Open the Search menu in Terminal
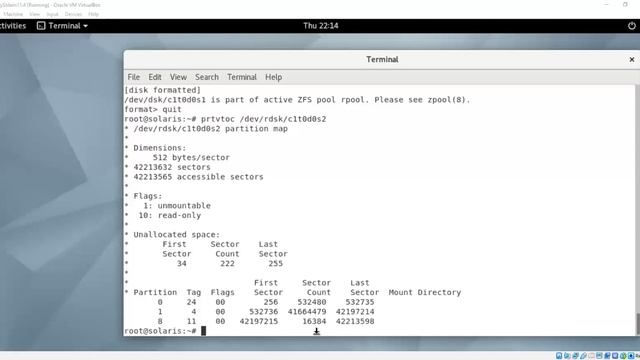640x360 pixels. pyautogui.click(x=207, y=77)
